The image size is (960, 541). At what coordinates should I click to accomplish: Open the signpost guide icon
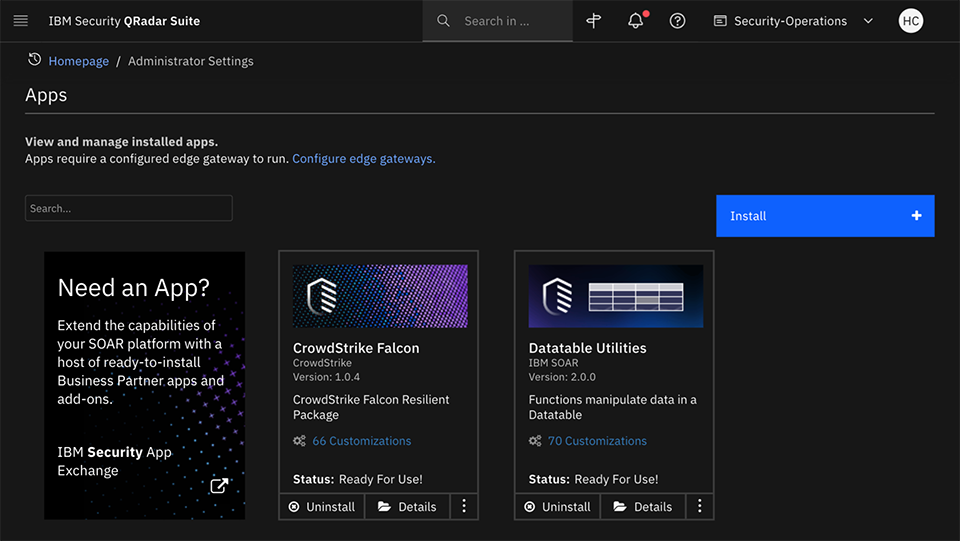tap(593, 21)
